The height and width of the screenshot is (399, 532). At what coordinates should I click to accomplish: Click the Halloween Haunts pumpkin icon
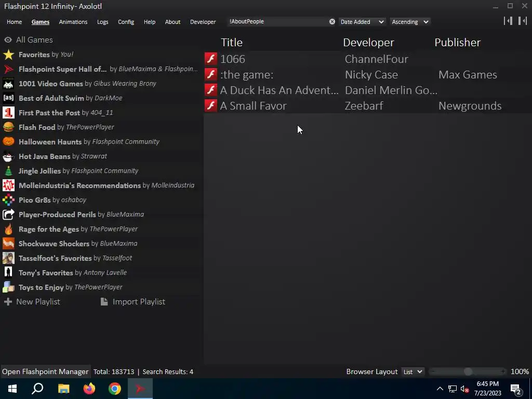pyautogui.click(x=8, y=142)
